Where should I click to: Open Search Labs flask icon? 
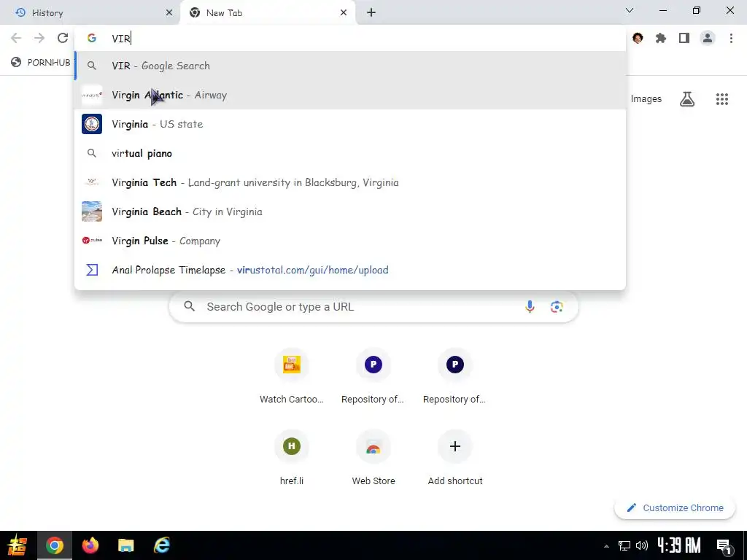pos(687,99)
